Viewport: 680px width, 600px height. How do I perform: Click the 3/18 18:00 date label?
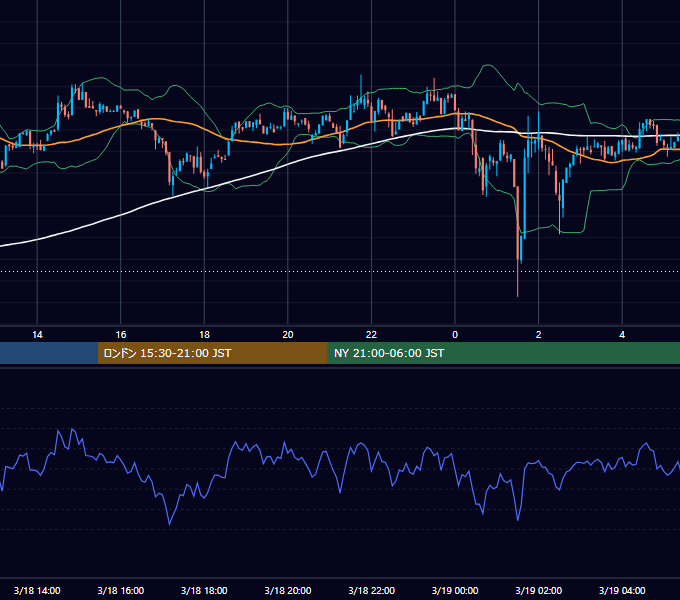click(x=204, y=590)
